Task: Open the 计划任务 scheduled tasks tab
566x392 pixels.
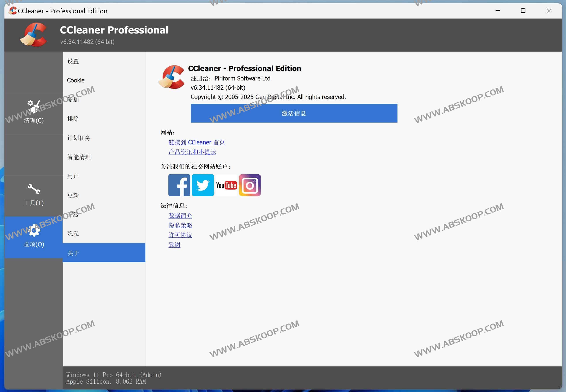Action: 79,138
